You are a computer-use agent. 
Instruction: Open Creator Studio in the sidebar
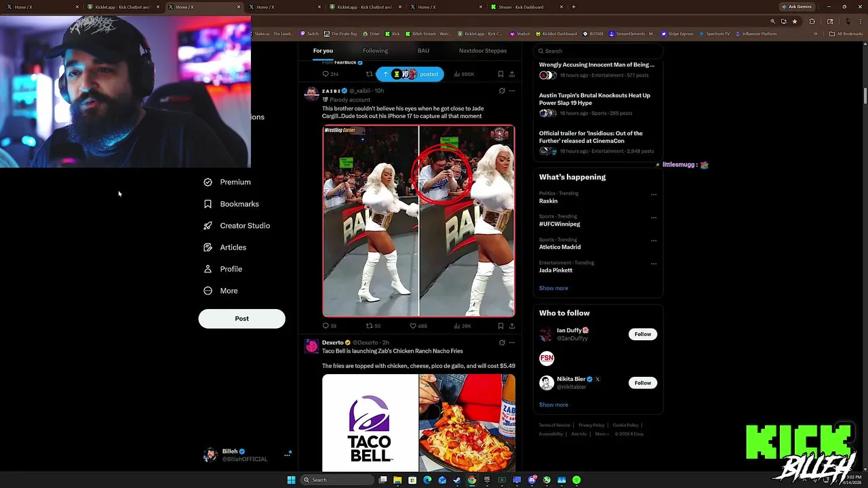point(237,225)
